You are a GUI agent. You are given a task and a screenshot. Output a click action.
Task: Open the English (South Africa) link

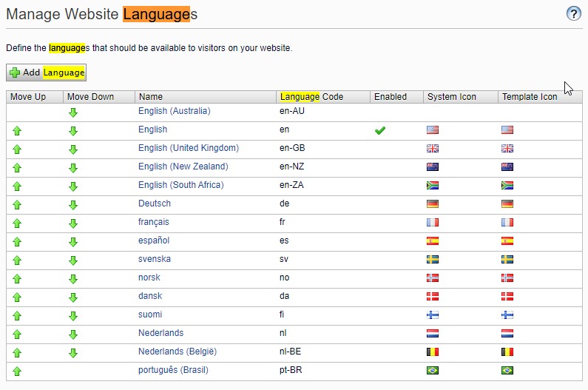tap(180, 185)
